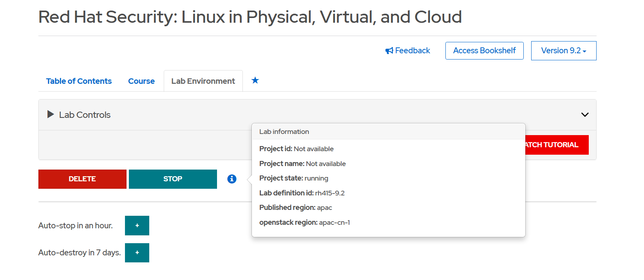The width and height of the screenshot is (644, 280).
Task: Click the Access Bookshelf button
Action: (x=484, y=51)
